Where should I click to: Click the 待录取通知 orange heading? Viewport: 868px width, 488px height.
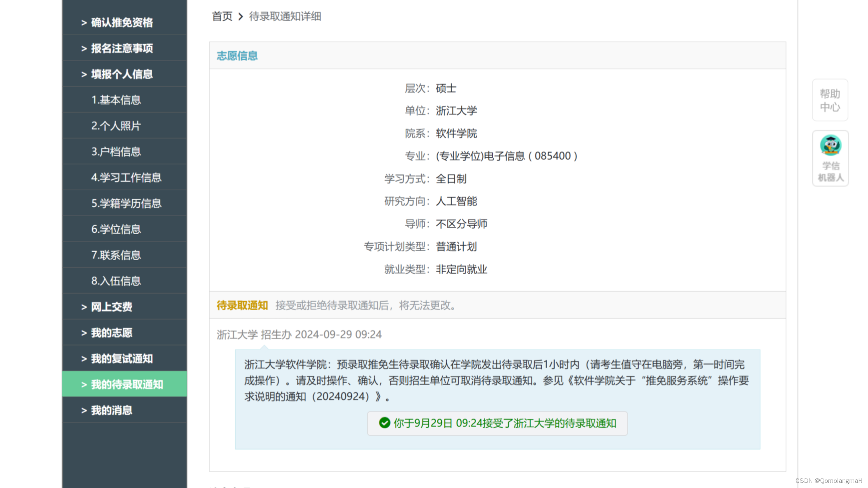tap(242, 305)
